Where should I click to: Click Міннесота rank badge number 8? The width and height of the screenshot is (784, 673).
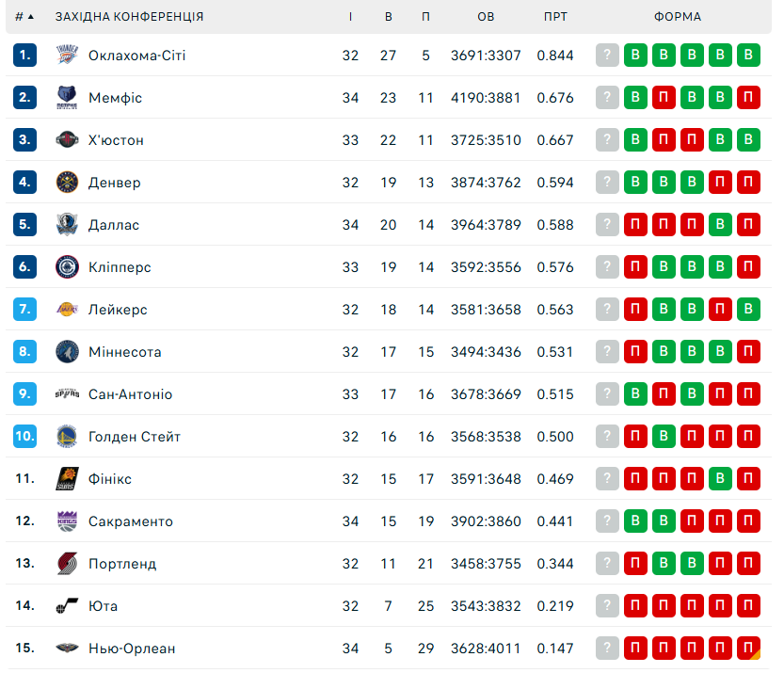tap(25, 351)
